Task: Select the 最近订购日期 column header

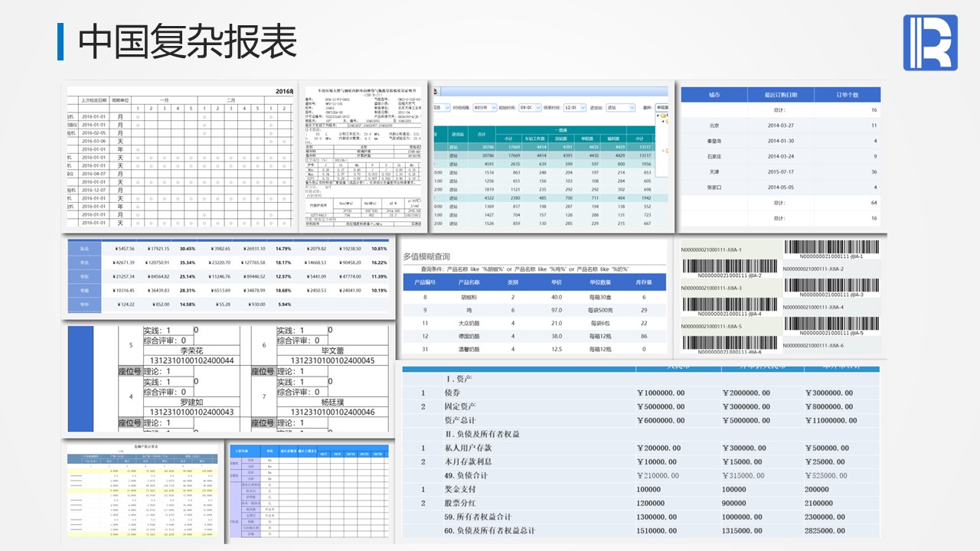Action: pyautogui.click(x=780, y=95)
